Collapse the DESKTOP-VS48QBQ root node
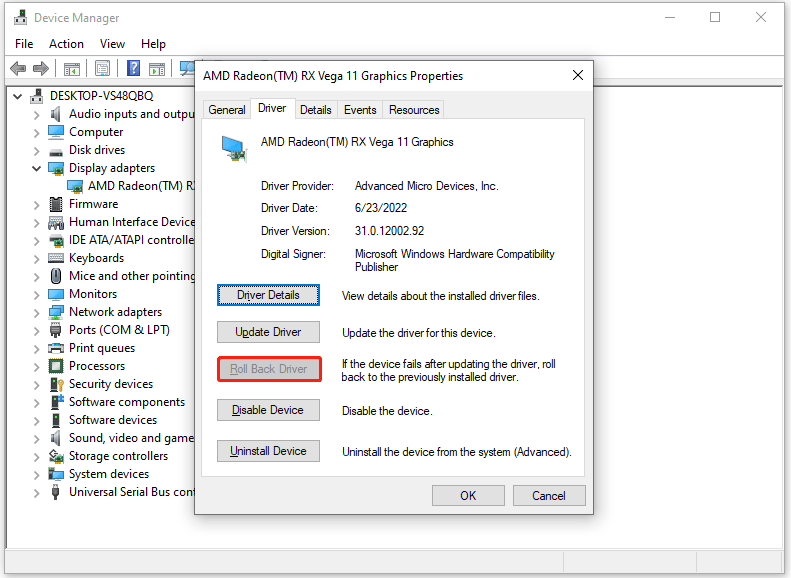The width and height of the screenshot is (791, 578). point(18,96)
